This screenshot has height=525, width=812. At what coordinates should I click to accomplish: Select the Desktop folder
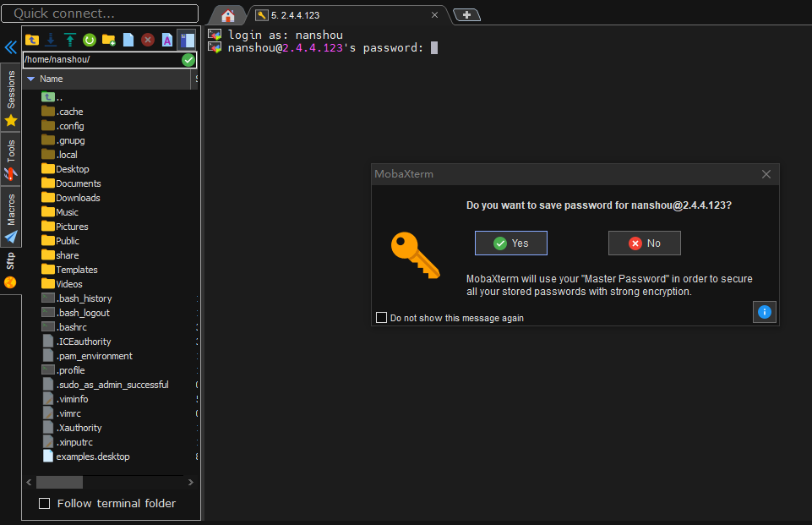coord(65,169)
